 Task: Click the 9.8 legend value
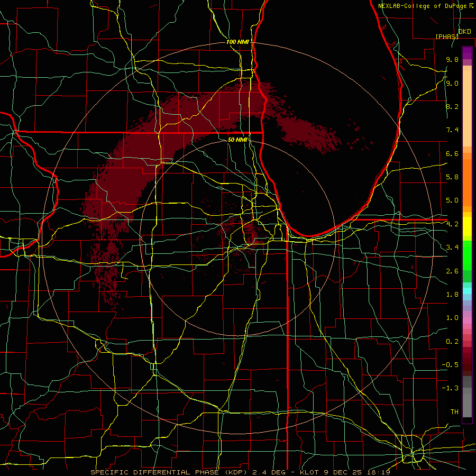coord(452,60)
